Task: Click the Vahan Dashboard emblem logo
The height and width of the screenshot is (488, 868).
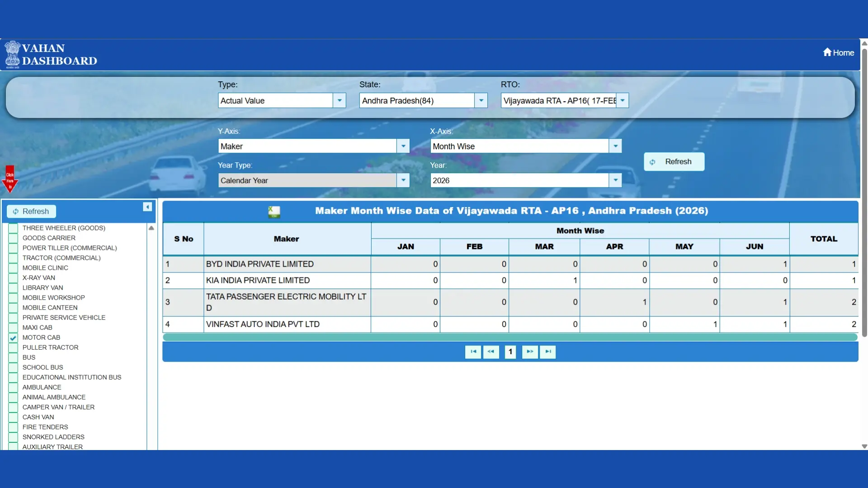Action: [13, 55]
